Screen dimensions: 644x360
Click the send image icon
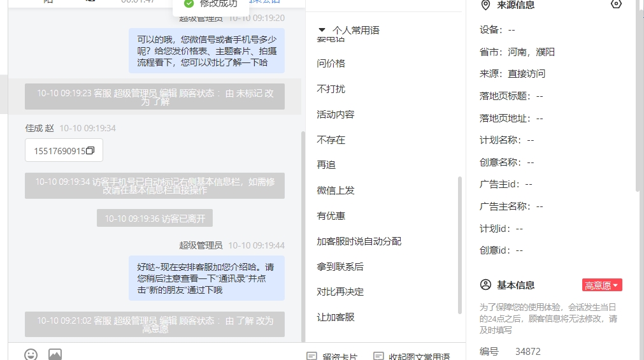click(55, 354)
